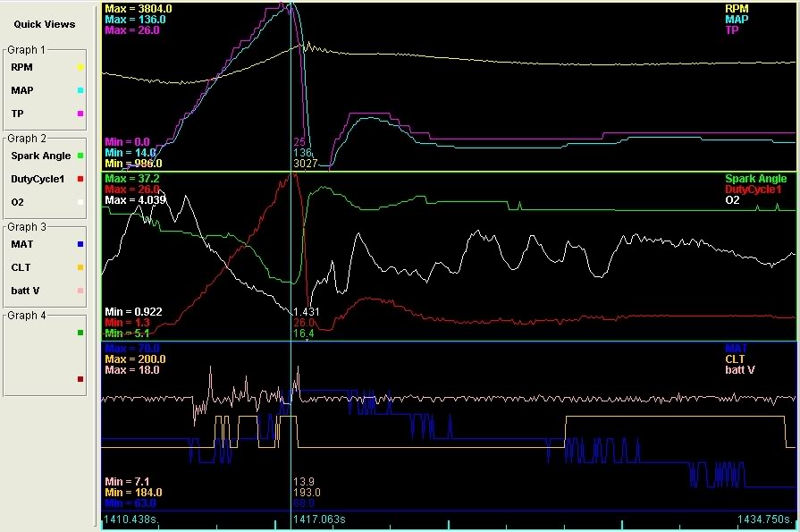The height and width of the screenshot is (532, 800).
Task: Click the white O2 color swatch
Action: coord(80,202)
